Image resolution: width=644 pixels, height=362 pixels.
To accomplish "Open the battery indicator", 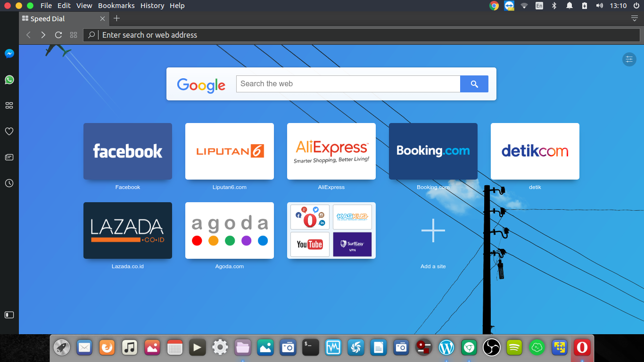I will [x=585, y=6].
